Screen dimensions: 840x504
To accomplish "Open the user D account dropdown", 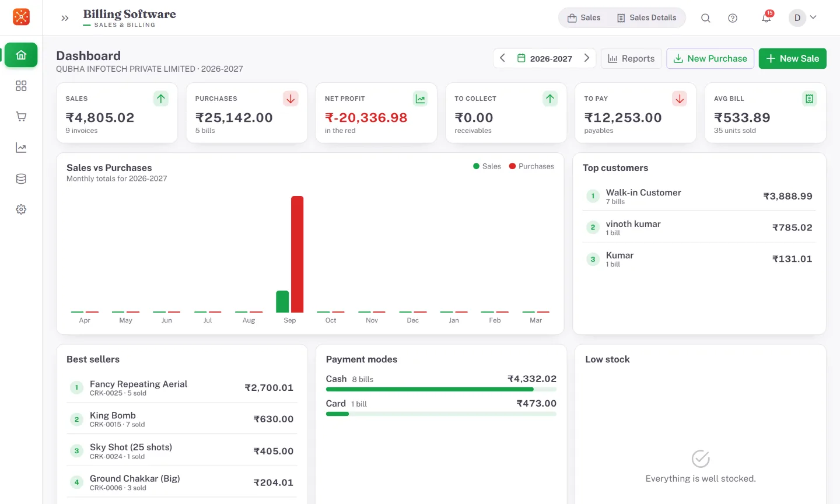I will point(803,17).
